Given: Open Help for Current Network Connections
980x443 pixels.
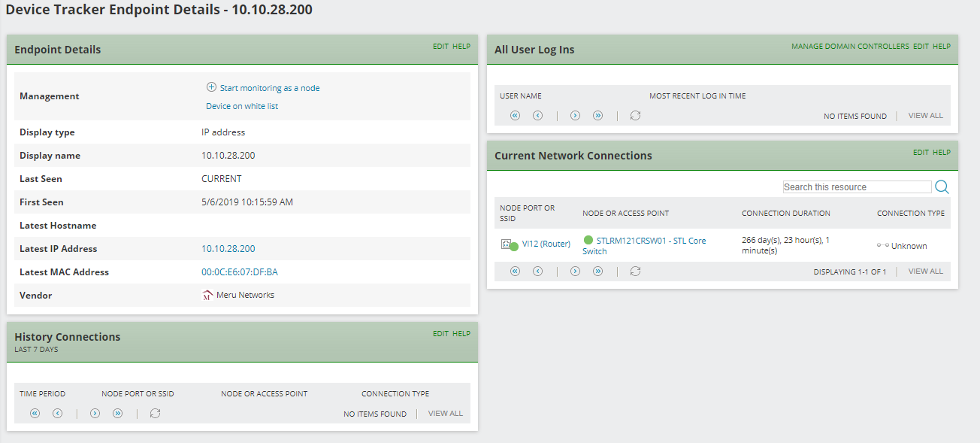Looking at the screenshot, I should pyautogui.click(x=942, y=153).
